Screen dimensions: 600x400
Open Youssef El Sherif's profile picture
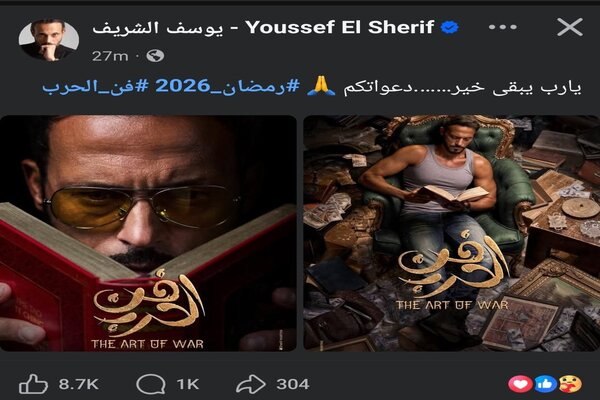click(49, 40)
